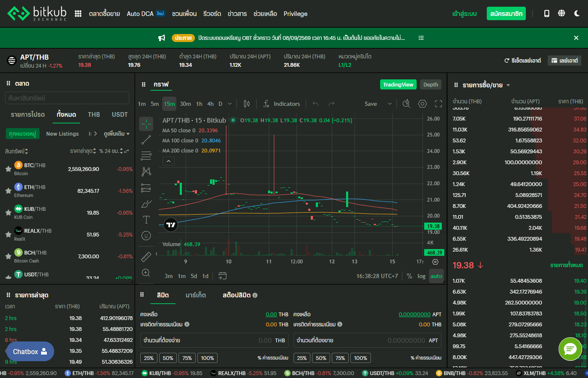Switch to dark mode moon icon
The width and height of the screenshot is (588, 378).
tap(577, 13)
